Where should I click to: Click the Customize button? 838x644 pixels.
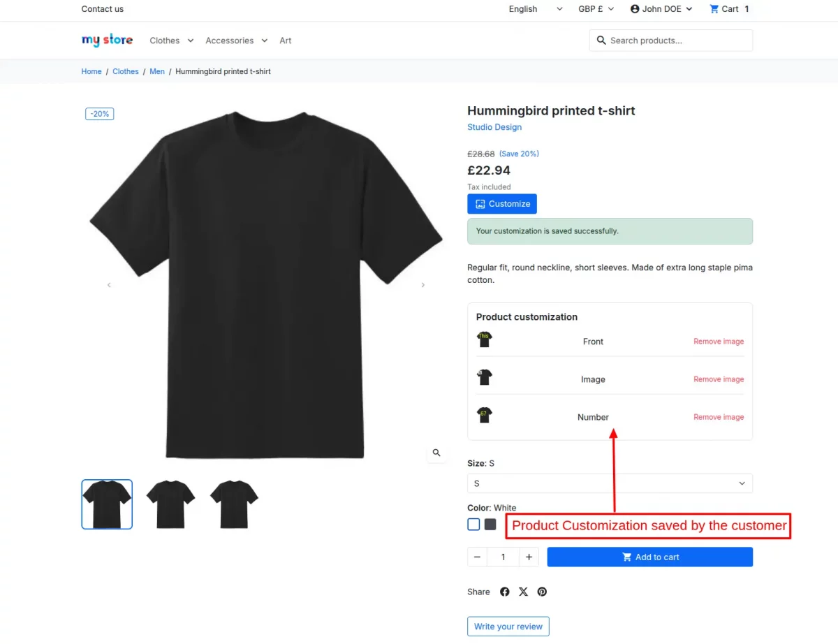click(502, 204)
